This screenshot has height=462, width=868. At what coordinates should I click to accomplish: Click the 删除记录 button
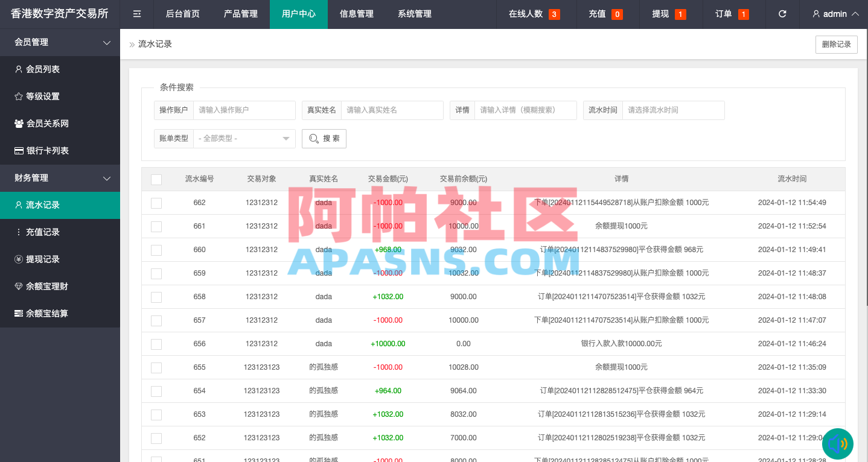[837, 44]
